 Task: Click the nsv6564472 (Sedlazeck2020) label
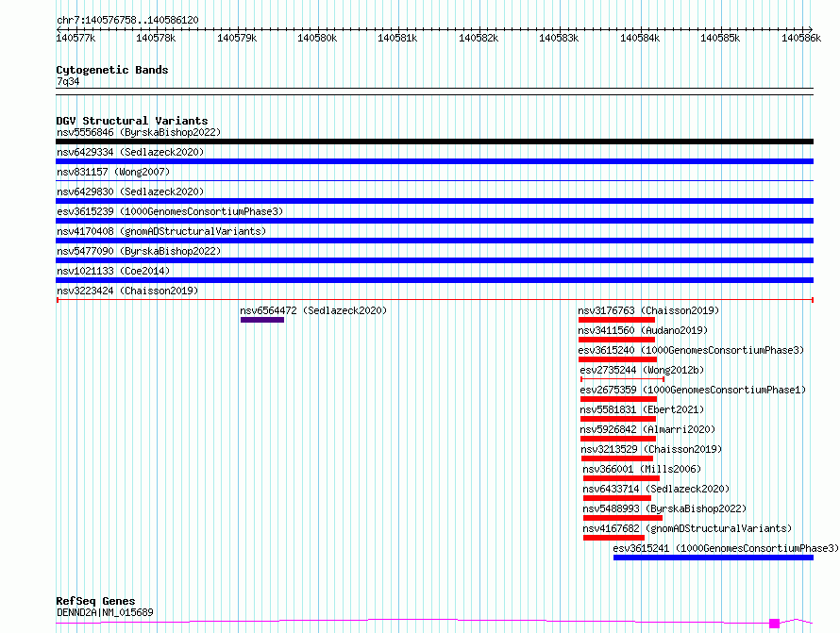click(x=313, y=310)
